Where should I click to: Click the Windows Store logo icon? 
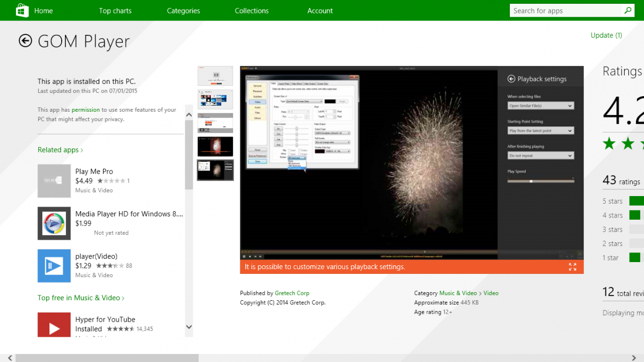click(22, 10)
